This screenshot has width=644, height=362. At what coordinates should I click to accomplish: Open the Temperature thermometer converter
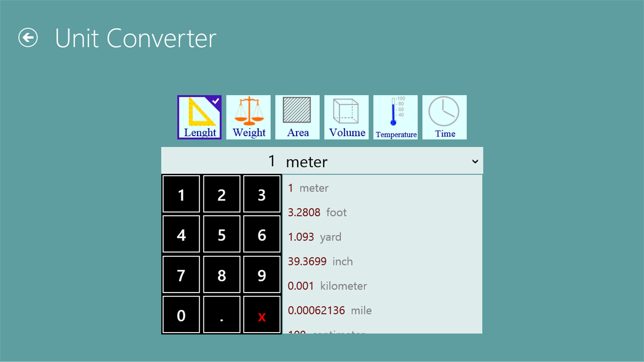pyautogui.click(x=395, y=117)
